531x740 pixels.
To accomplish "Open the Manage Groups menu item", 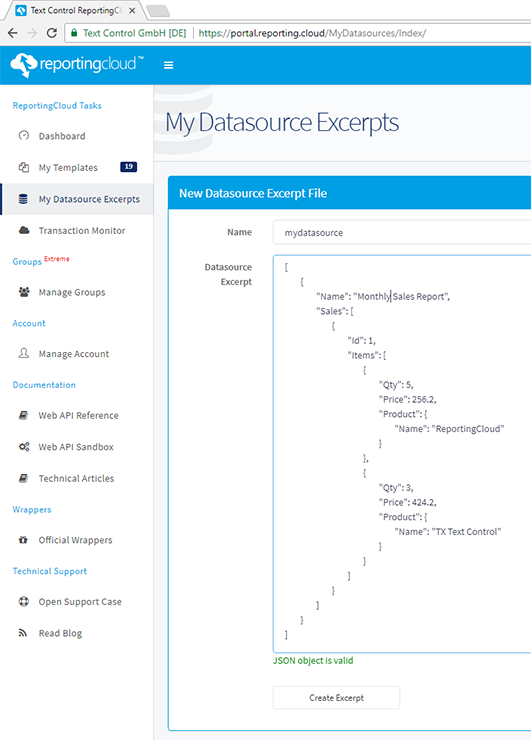I will (72, 292).
